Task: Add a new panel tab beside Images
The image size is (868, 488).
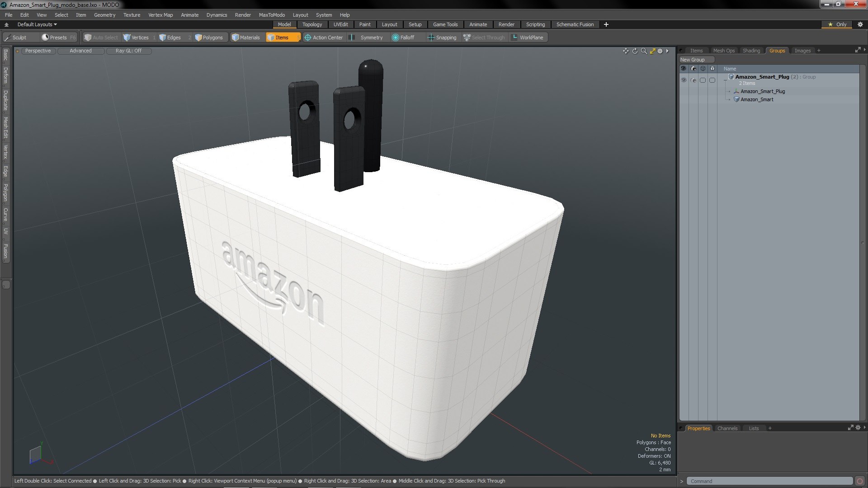Action: click(x=819, y=51)
